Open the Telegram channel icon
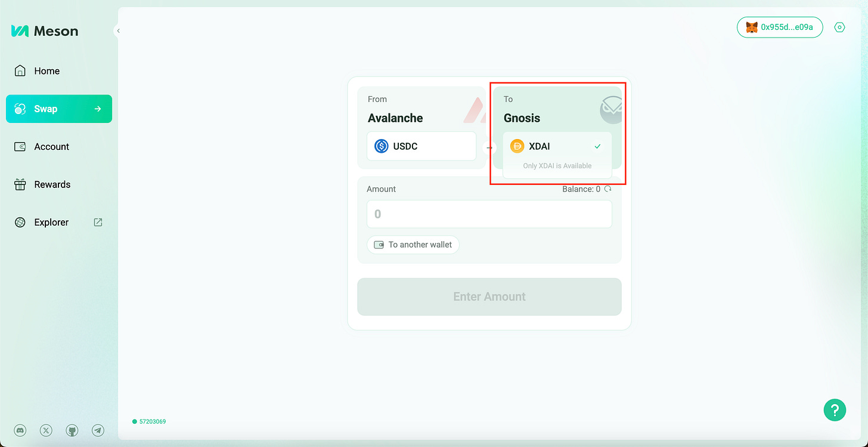 (98, 430)
